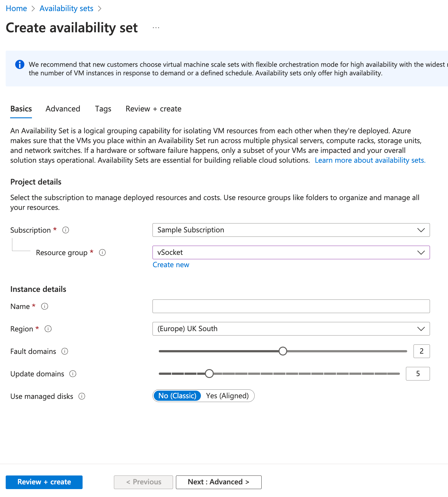Click the Resource group info icon
The image size is (448, 497).
(x=102, y=253)
